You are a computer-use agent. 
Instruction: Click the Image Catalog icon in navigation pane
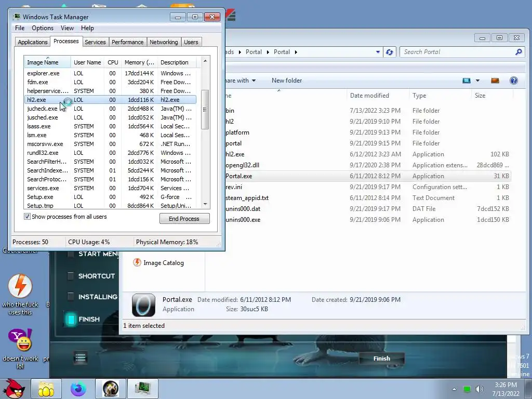(137, 262)
